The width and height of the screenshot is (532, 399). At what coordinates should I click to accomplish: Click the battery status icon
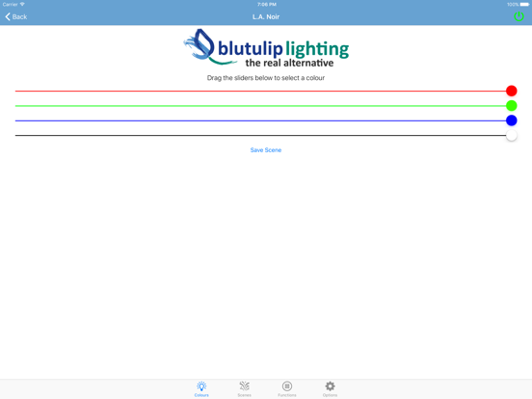524,5
